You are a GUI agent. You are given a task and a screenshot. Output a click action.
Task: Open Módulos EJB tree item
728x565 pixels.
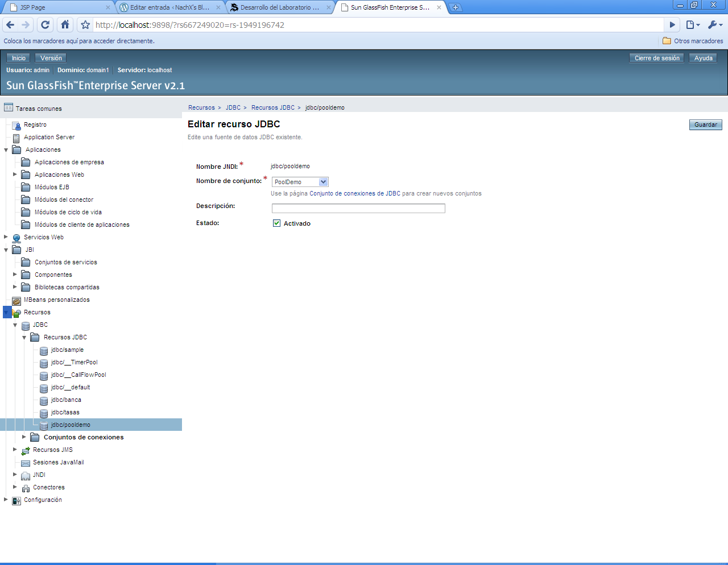click(52, 187)
